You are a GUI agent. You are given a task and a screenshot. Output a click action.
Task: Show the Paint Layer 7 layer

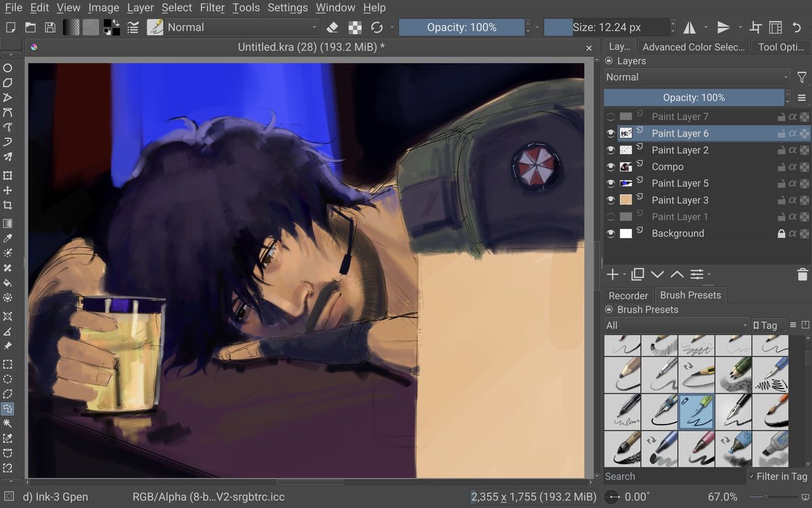pos(611,117)
